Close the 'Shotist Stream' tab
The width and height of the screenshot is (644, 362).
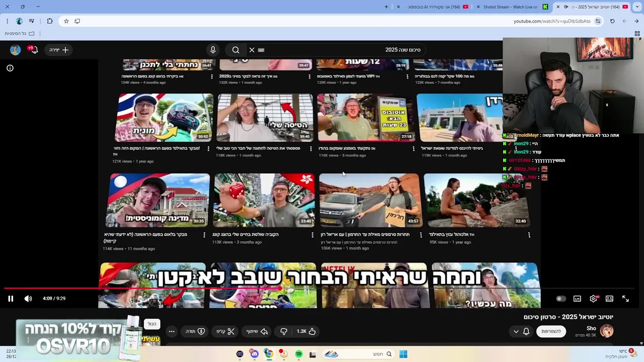pos(478,7)
